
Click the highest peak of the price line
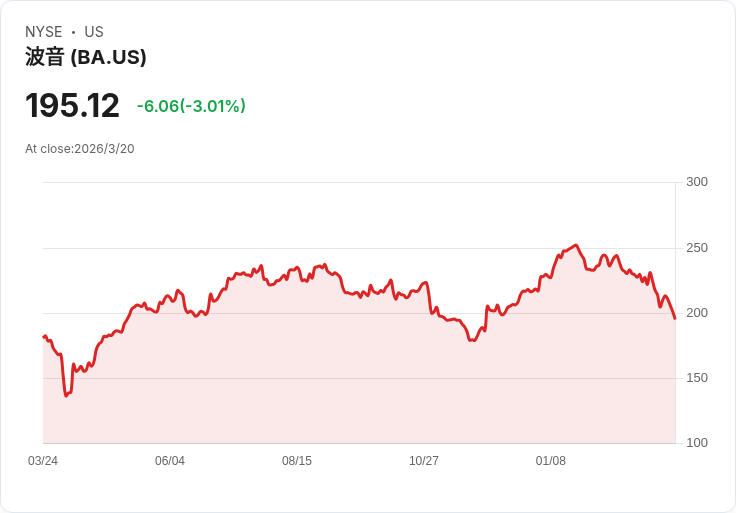(x=576, y=245)
